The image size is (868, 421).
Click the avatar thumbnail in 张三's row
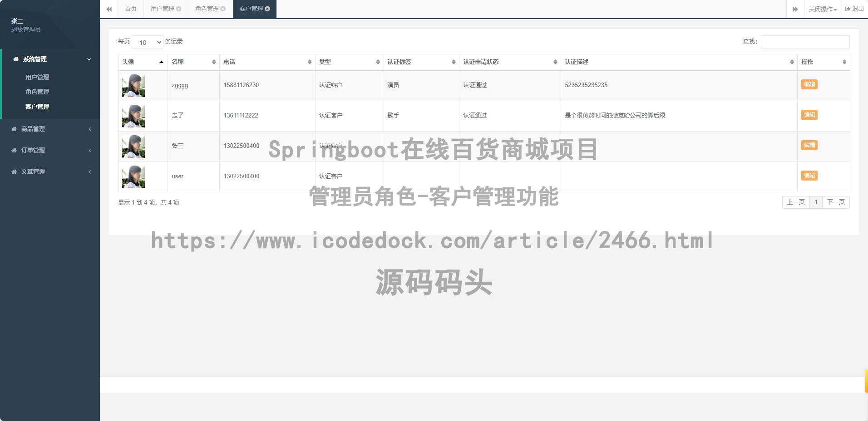pyautogui.click(x=133, y=147)
